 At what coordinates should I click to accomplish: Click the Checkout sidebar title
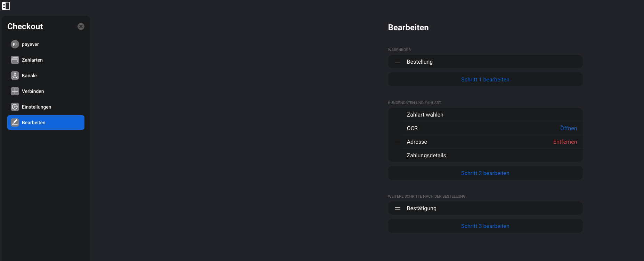coord(25,26)
